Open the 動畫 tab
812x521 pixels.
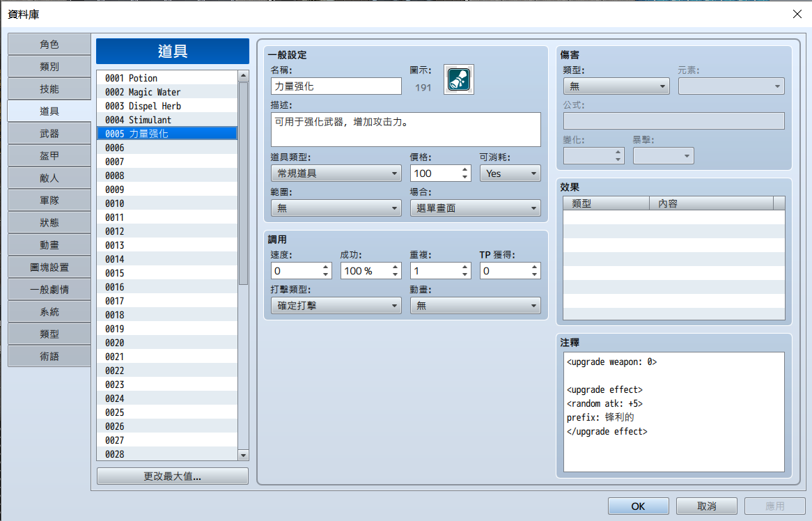(49, 245)
